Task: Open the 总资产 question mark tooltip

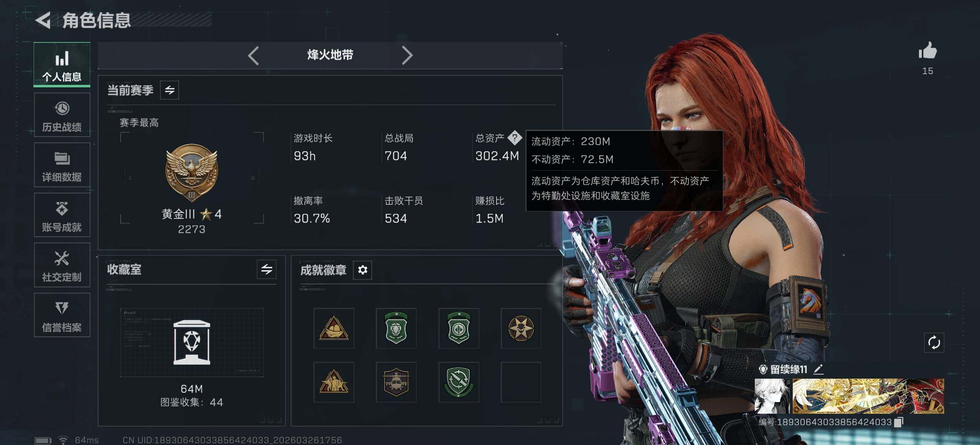Action: pos(514,138)
